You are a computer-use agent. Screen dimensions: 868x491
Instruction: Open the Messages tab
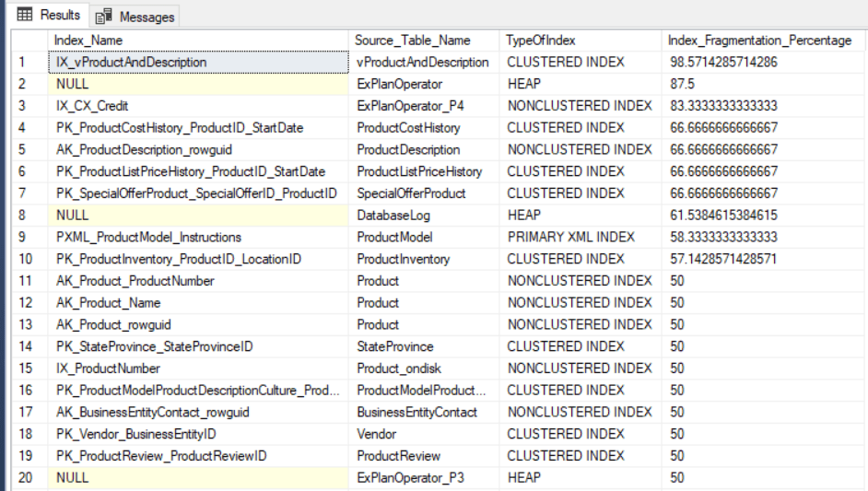click(x=135, y=17)
